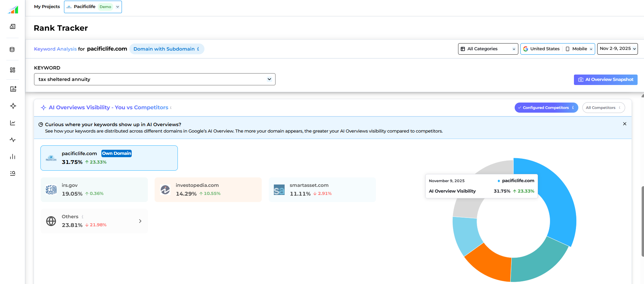The image size is (644, 284).
Task: Open the sparkle AI sidebar icon
Action: (x=13, y=106)
